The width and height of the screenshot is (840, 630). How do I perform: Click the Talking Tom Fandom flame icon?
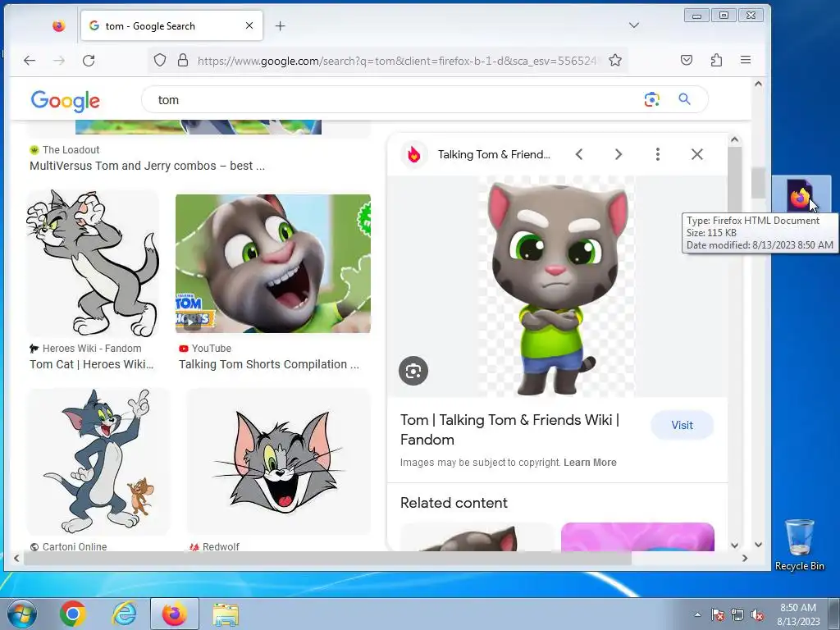click(x=413, y=154)
